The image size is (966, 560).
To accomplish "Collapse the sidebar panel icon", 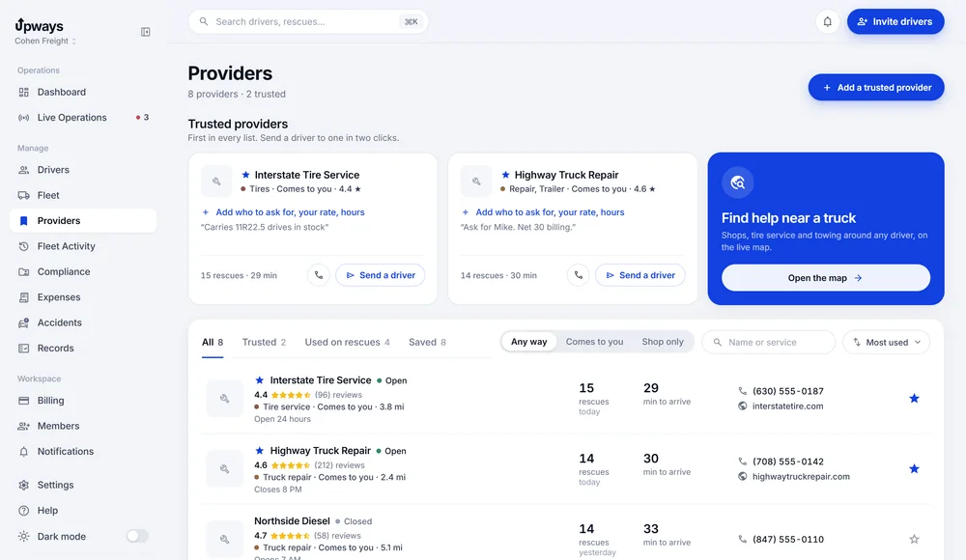I will (146, 32).
